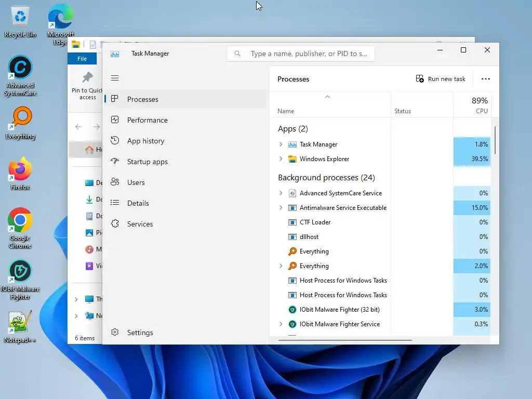Image resolution: width=532 pixels, height=399 pixels.
Task: Select the Music icon in File Explorer sidebar
Action: 89,249
